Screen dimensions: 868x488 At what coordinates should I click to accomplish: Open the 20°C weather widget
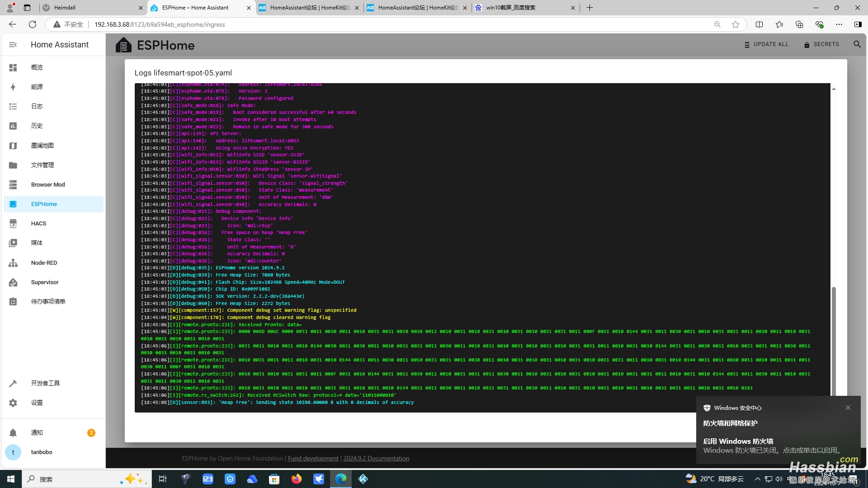pos(715,479)
